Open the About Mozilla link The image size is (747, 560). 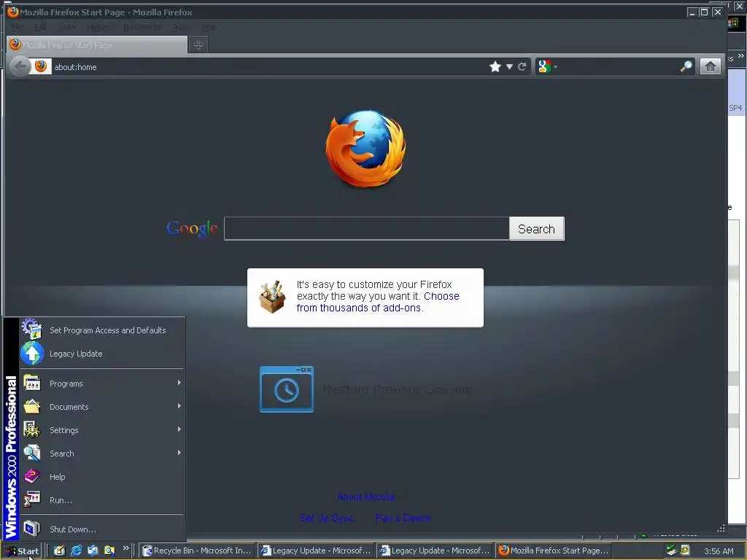366,497
